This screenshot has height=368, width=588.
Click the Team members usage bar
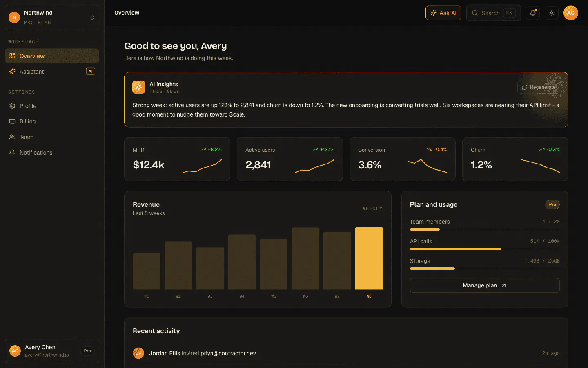click(x=485, y=229)
